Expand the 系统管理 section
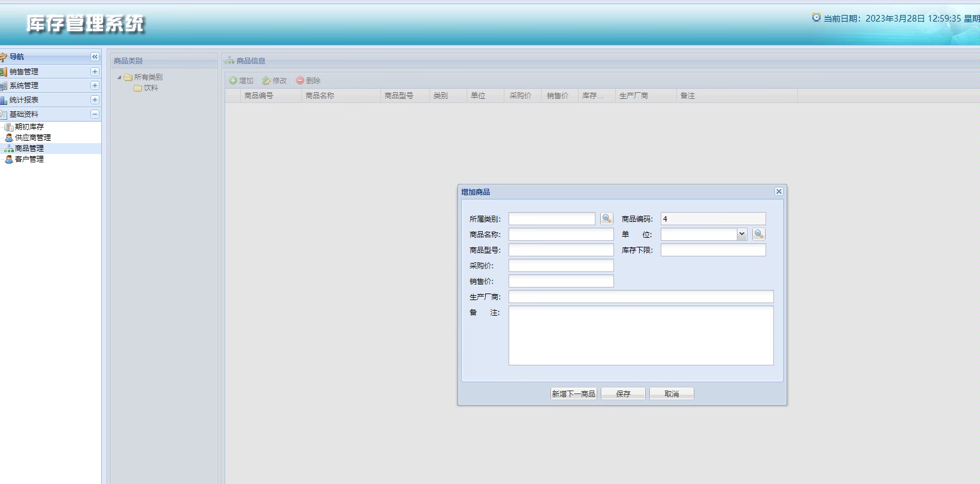980x484 pixels. (95, 86)
